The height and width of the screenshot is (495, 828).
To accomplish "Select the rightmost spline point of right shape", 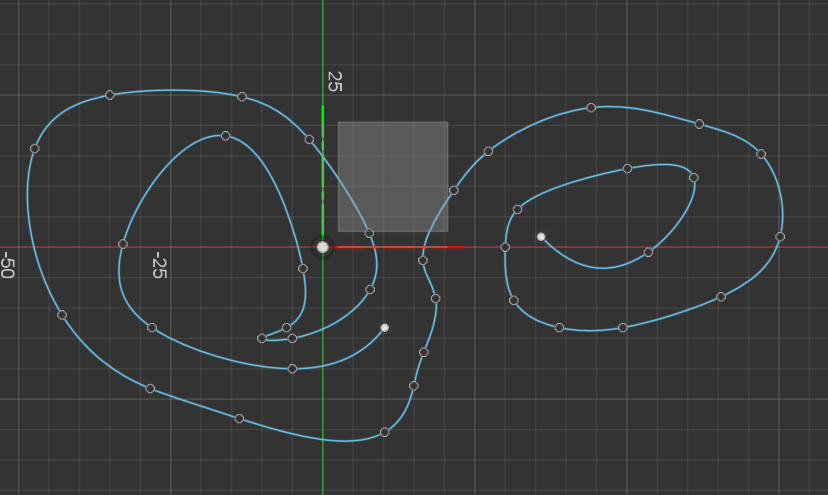I will 780,237.
